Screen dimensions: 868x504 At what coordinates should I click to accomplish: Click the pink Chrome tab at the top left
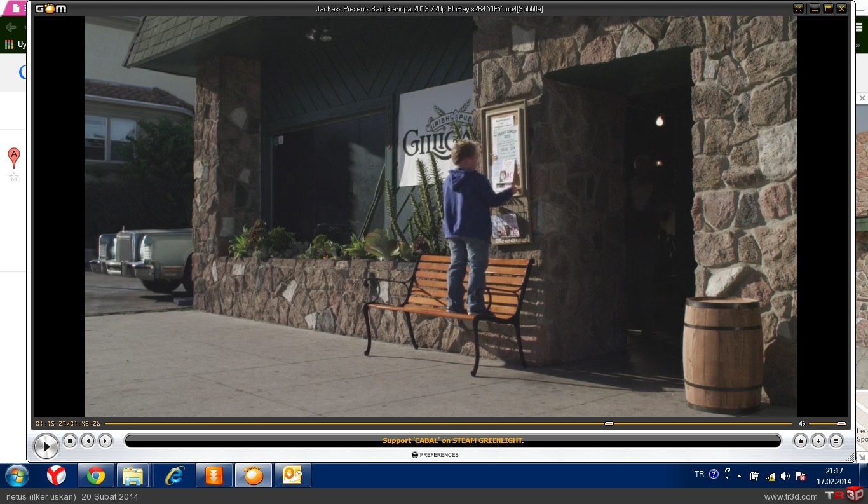point(15,8)
